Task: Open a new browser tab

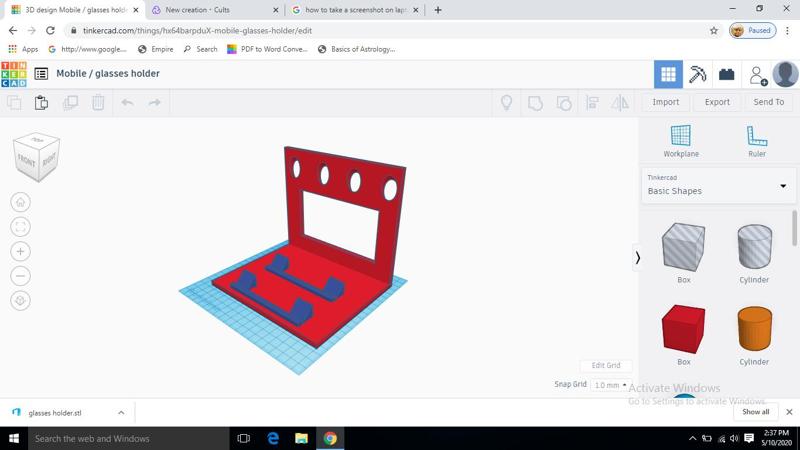Action: tap(438, 10)
